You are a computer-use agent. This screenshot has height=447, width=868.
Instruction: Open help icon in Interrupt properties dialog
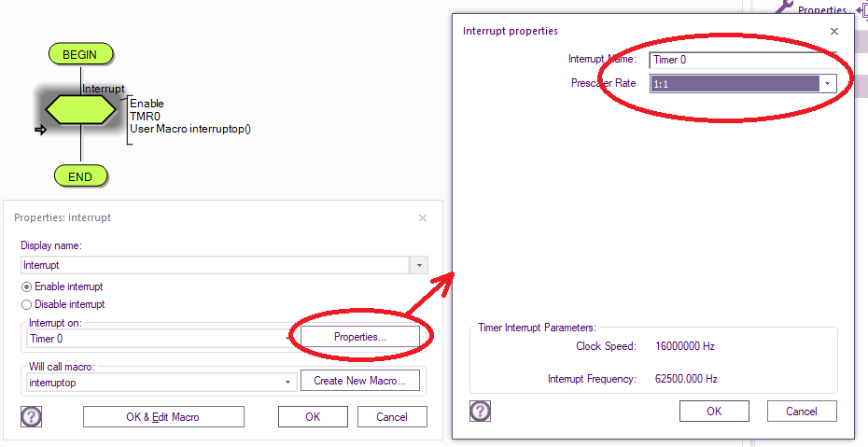[480, 411]
